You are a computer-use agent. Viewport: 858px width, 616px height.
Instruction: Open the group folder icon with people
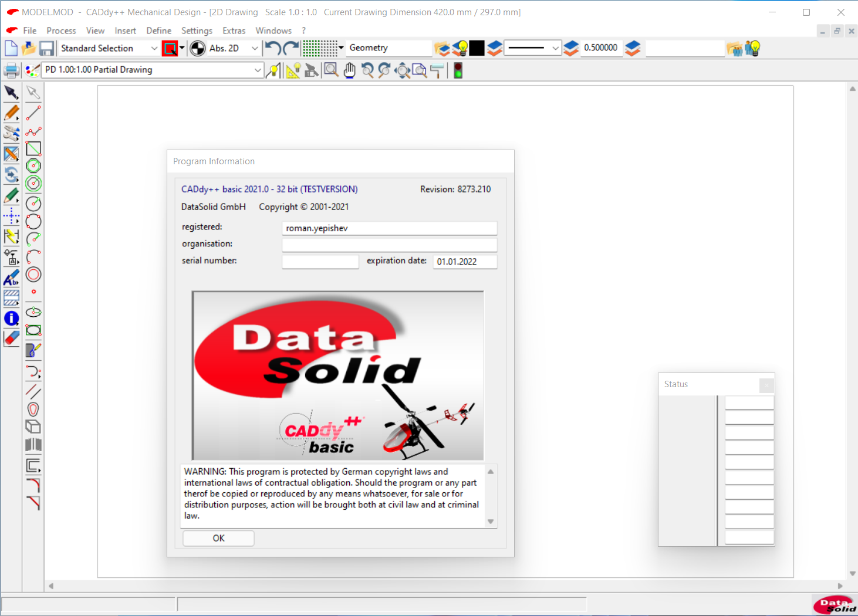(734, 48)
